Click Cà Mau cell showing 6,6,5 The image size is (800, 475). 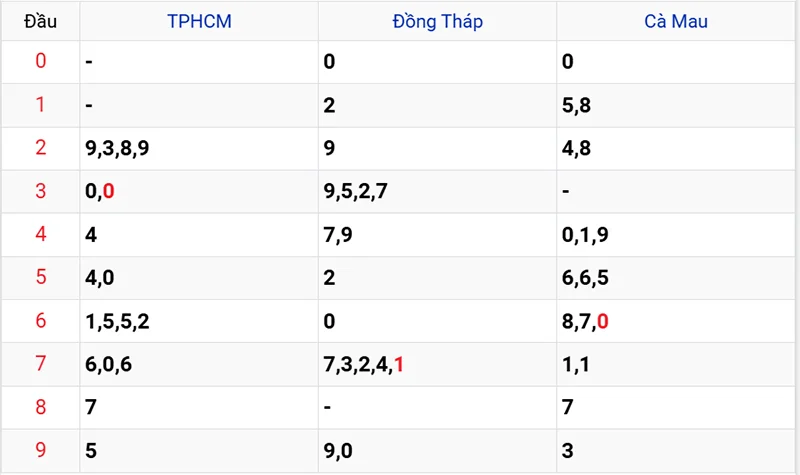pyautogui.click(x=586, y=277)
